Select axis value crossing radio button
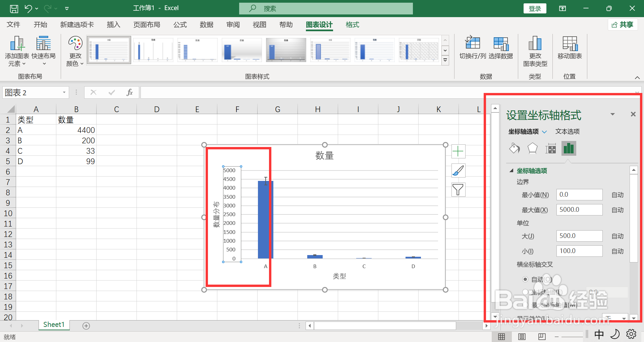 point(525,292)
